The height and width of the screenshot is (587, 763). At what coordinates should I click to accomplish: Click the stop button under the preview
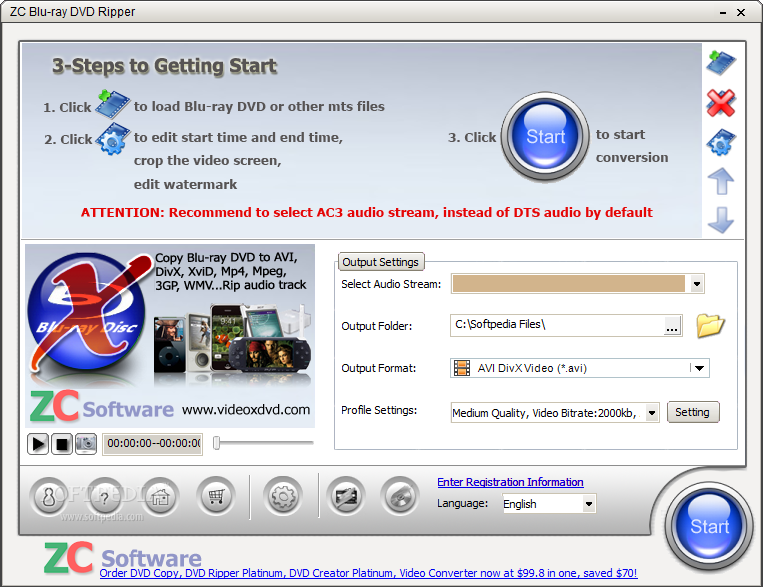62,443
